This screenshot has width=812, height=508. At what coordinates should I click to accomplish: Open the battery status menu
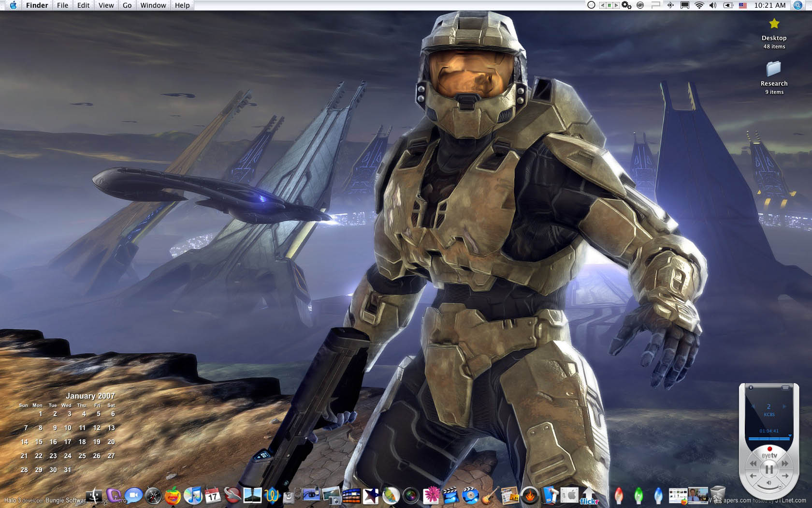pos(728,5)
